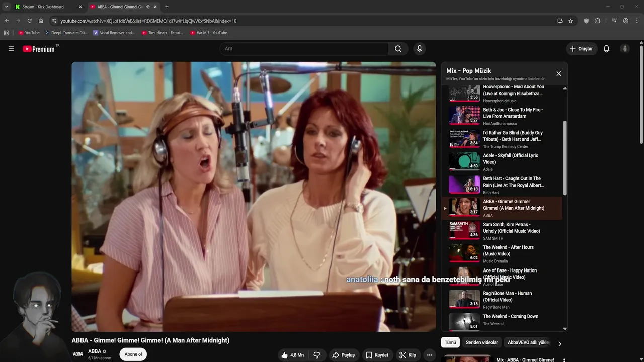This screenshot has height=362, width=644.
Task: Open the tab search dropdown arrow
Action: pos(6,7)
